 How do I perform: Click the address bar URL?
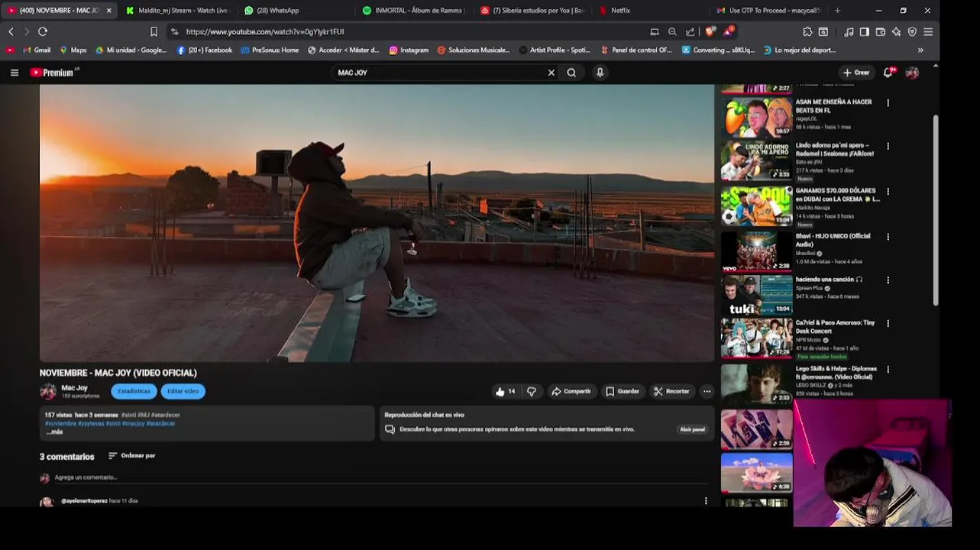pos(265,31)
